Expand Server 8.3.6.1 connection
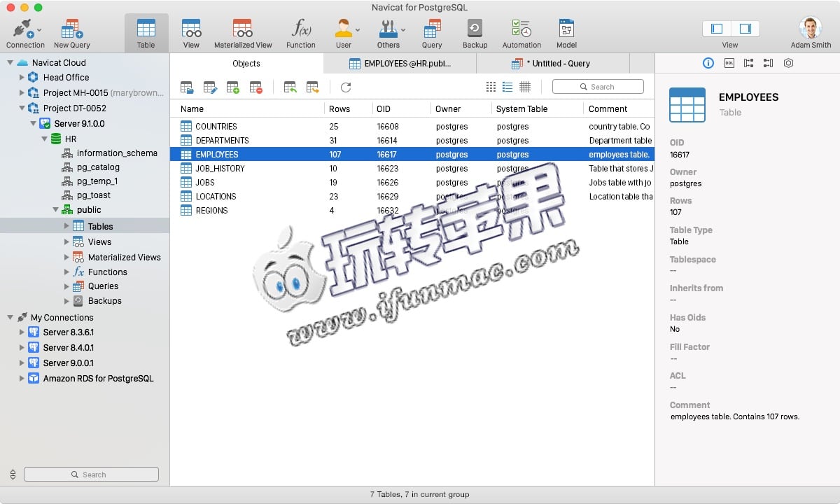840x504 pixels. coord(22,332)
